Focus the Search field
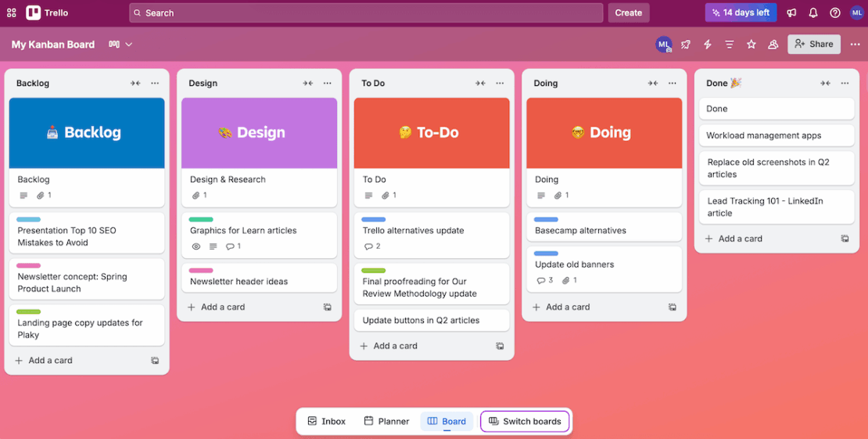 [366, 13]
